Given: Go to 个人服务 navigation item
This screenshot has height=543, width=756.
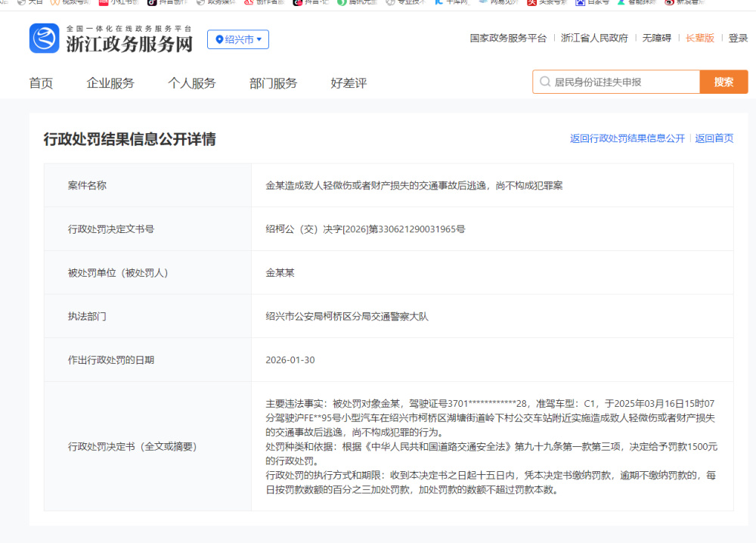Looking at the screenshot, I should coord(191,83).
